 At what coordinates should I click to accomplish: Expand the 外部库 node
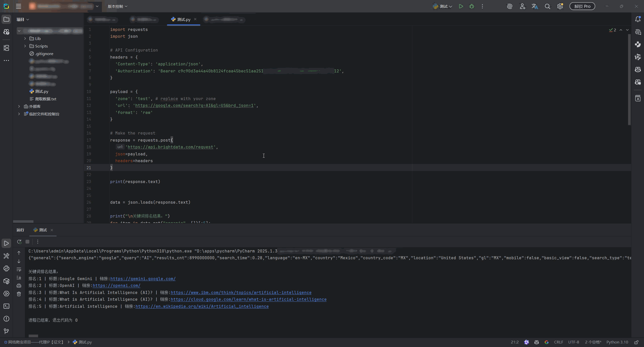[x=19, y=106]
